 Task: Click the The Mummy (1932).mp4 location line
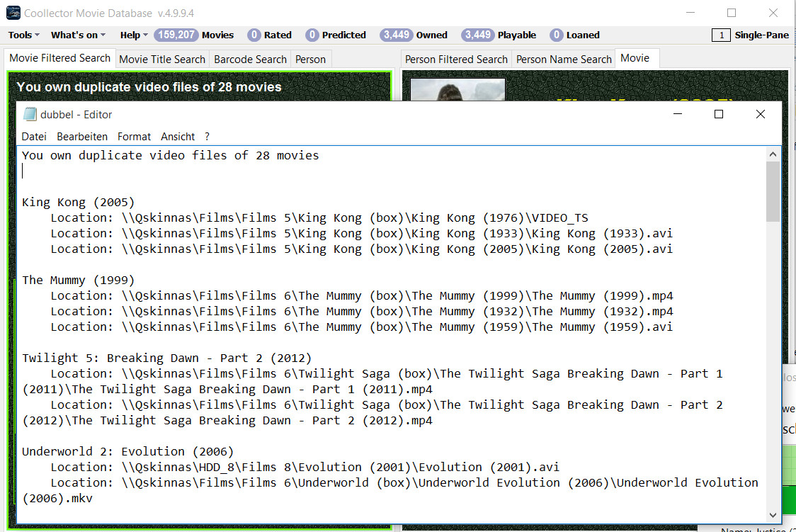(361, 311)
